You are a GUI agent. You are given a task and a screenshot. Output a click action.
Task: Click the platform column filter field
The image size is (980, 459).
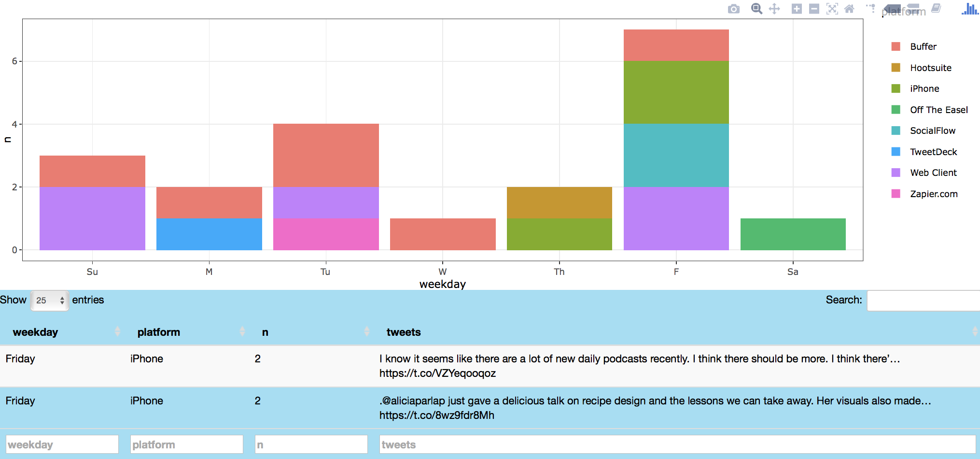187,445
